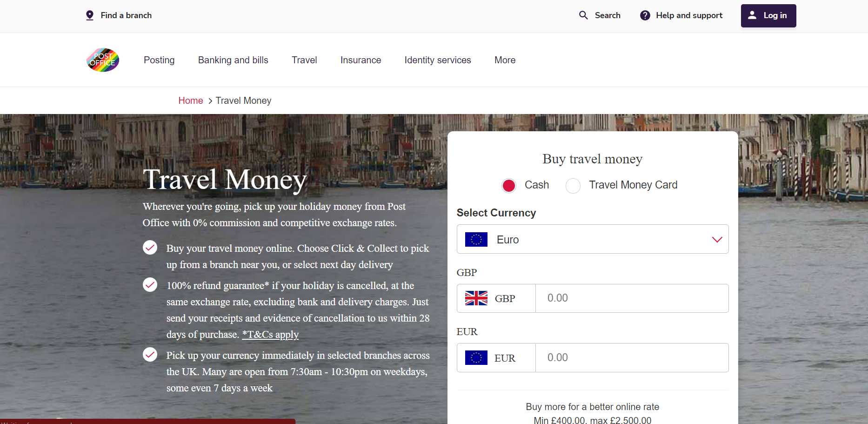
Task: Click the Help and support question mark icon
Action: tap(645, 15)
